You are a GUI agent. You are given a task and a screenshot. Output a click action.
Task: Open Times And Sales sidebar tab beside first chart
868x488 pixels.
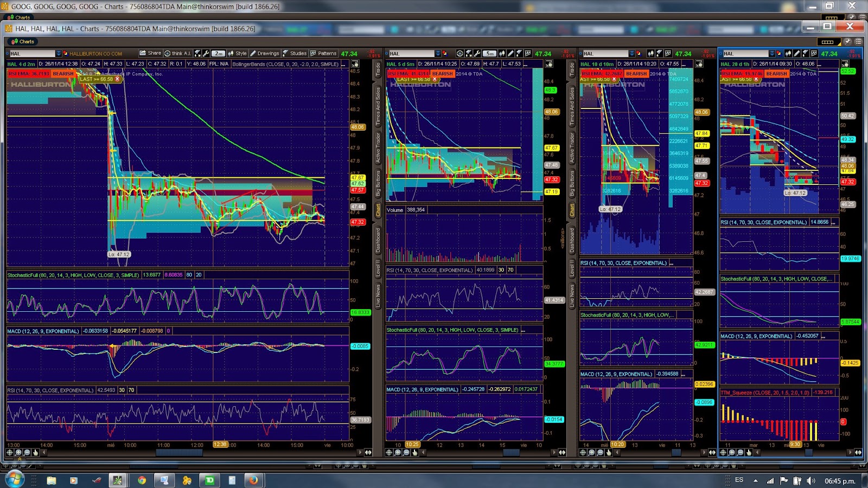378,107
